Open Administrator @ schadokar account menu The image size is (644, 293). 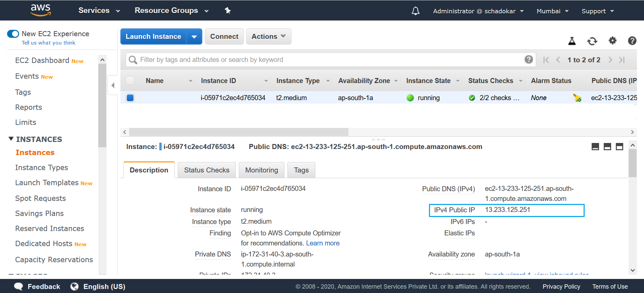coord(478,11)
